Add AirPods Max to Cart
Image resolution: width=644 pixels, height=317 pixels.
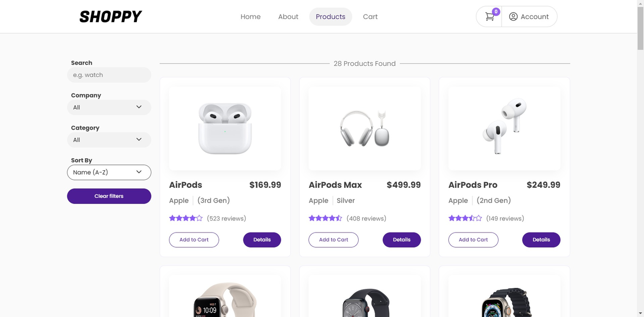point(333,240)
